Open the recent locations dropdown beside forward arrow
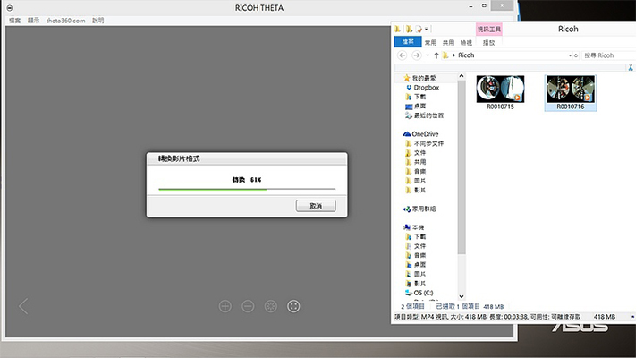 (x=428, y=55)
